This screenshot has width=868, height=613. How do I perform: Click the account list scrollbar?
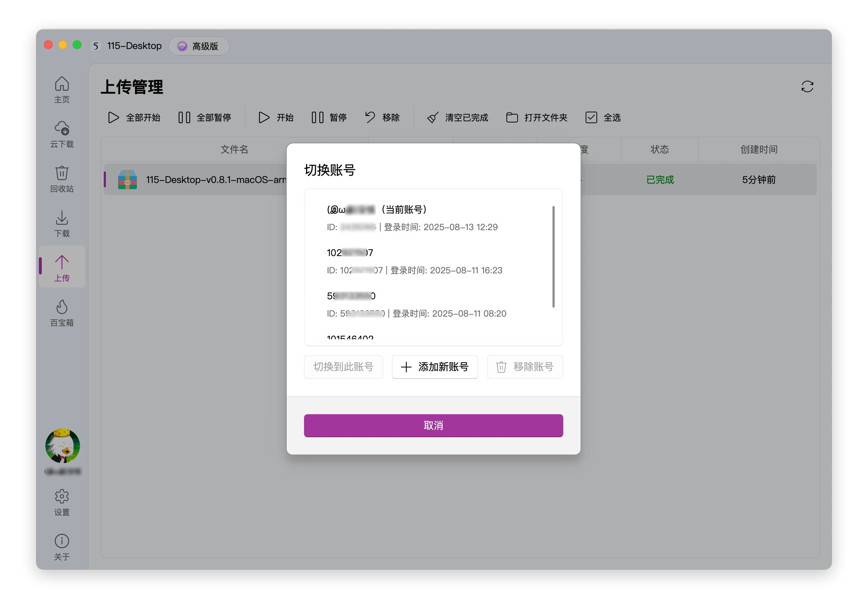click(x=553, y=256)
